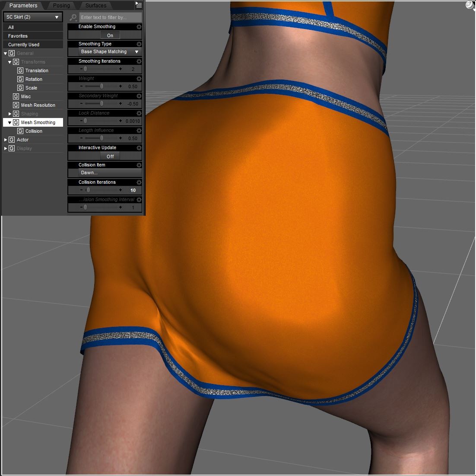
Task: Toggle Enable Smoothing On button
Action: 110,35
